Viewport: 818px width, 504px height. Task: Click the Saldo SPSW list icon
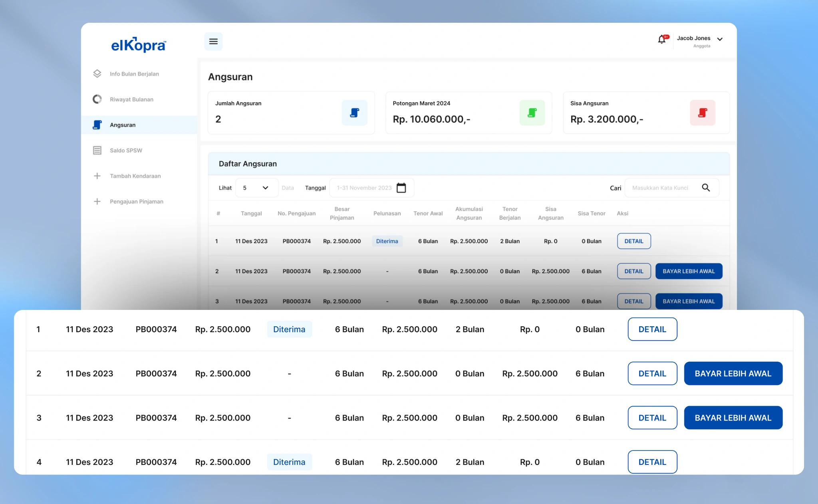[x=97, y=150]
